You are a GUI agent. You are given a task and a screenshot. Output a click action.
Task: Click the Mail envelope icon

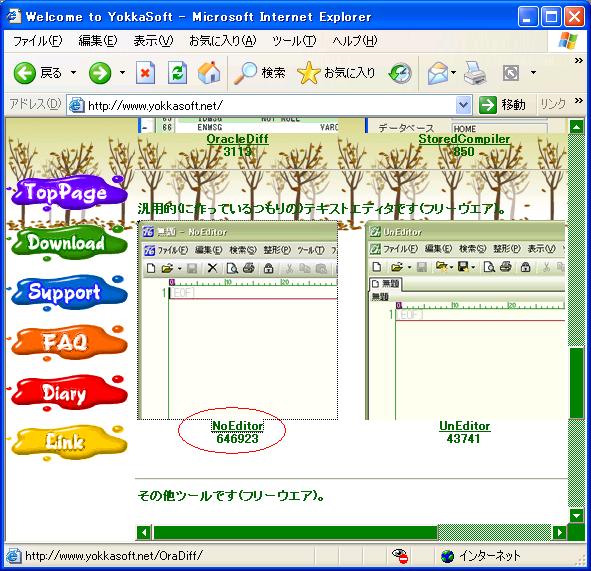pyautogui.click(x=438, y=73)
